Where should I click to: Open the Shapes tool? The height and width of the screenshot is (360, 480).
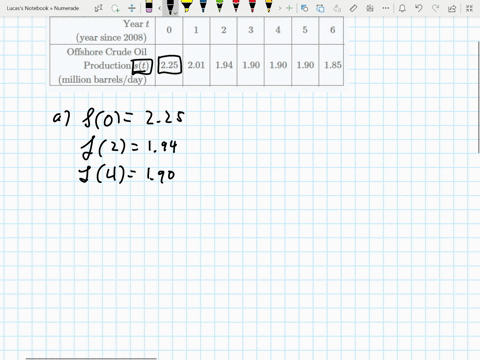pyautogui.click(x=304, y=8)
